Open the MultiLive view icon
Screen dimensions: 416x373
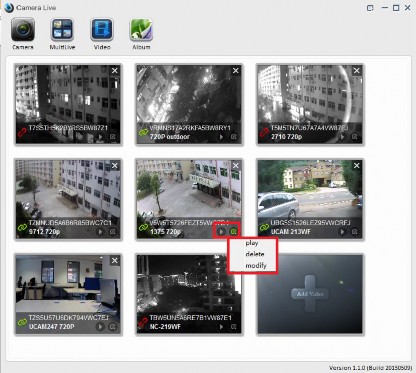[x=62, y=30]
